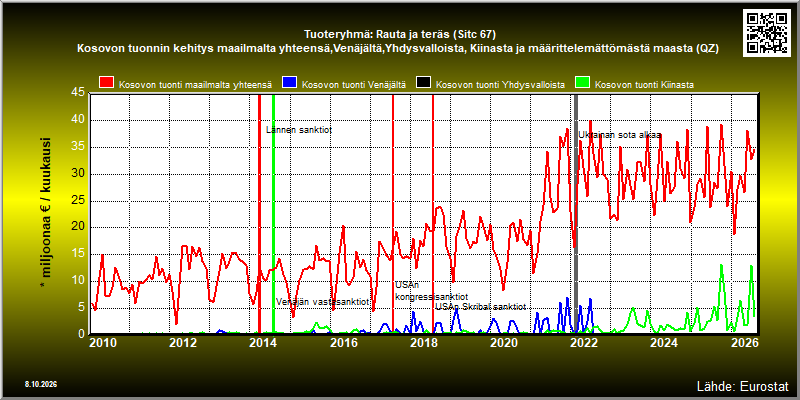
Task: Click the blue legend swatch for Venäjältä
Action: 290,83
